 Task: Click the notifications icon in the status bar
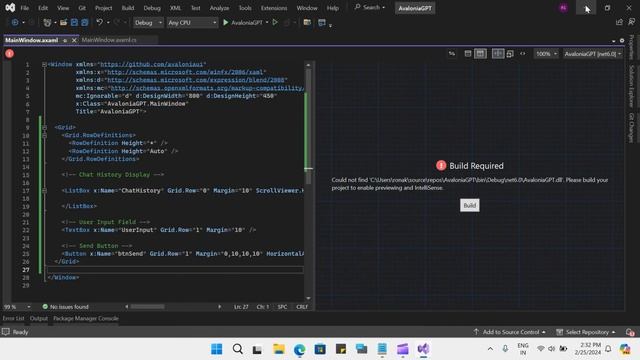pyautogui.click(x=630, y=332)
